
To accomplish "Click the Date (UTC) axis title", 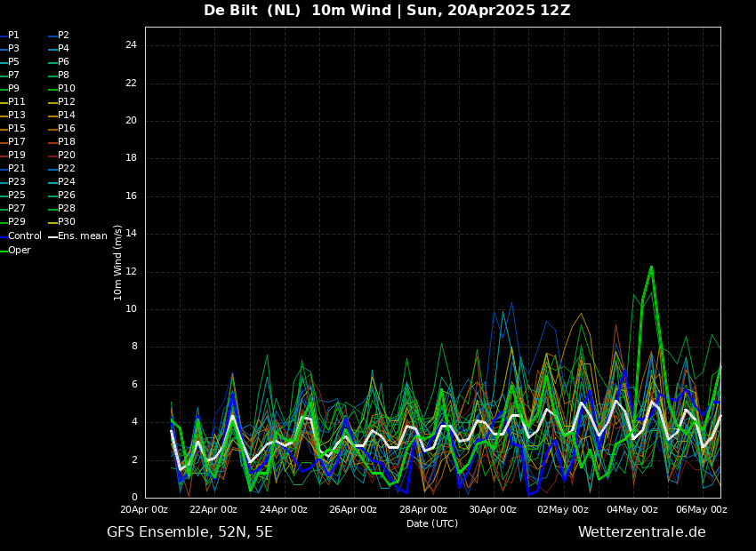I will pos(432,523).
